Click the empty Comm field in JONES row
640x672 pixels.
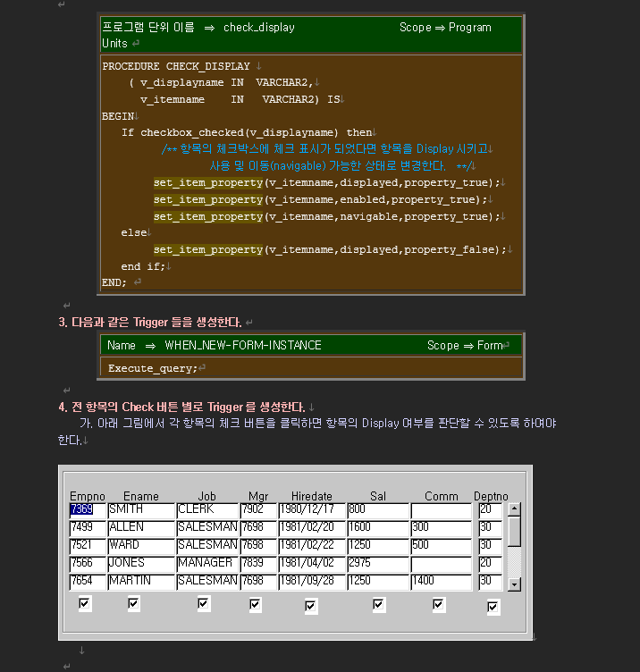[x=441, y=564]
